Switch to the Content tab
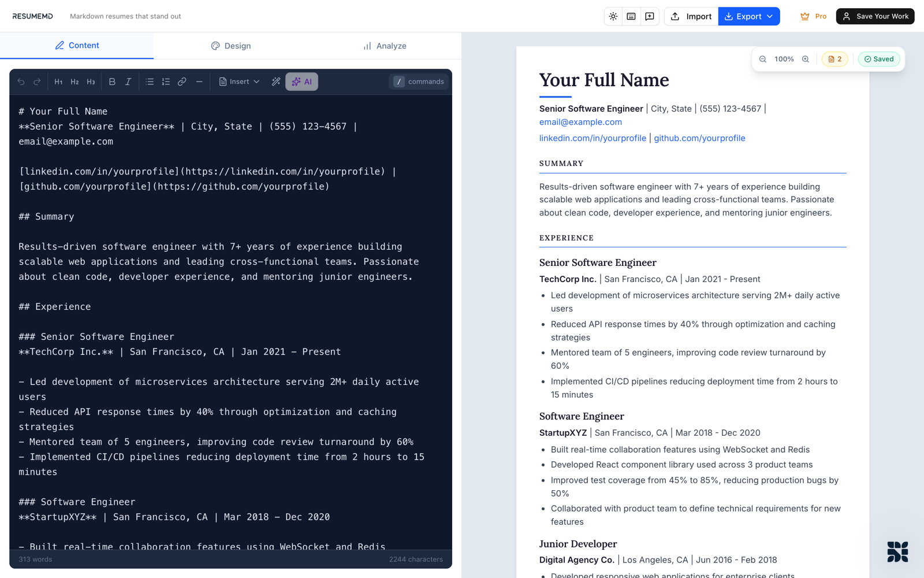 [77, 45]
